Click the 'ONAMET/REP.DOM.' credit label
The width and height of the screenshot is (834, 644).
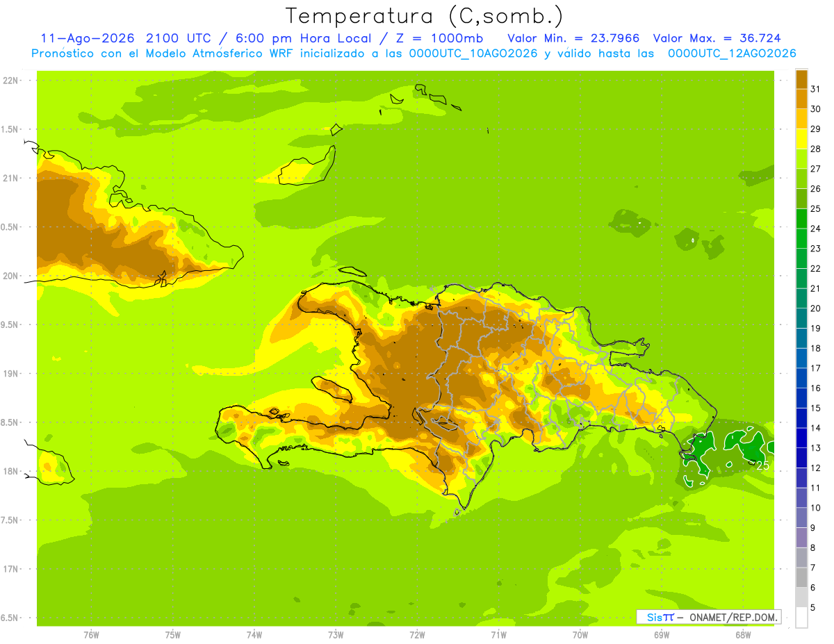733,617
